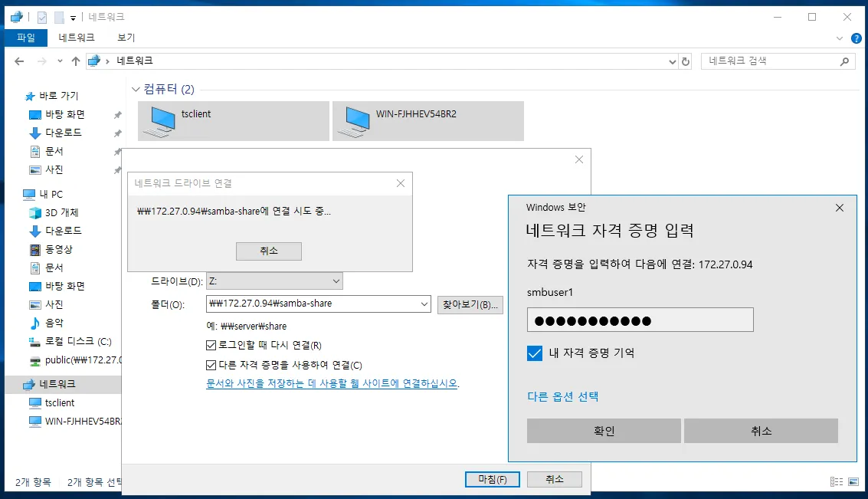Click 취소 in Windows 보안 dialog
868x499 pixels.
point(762,431)
